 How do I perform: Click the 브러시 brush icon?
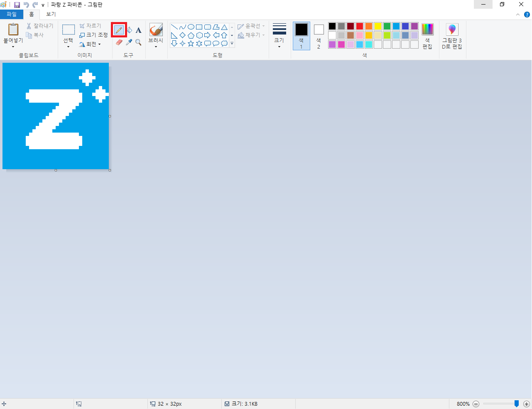[x=156, y=30]
